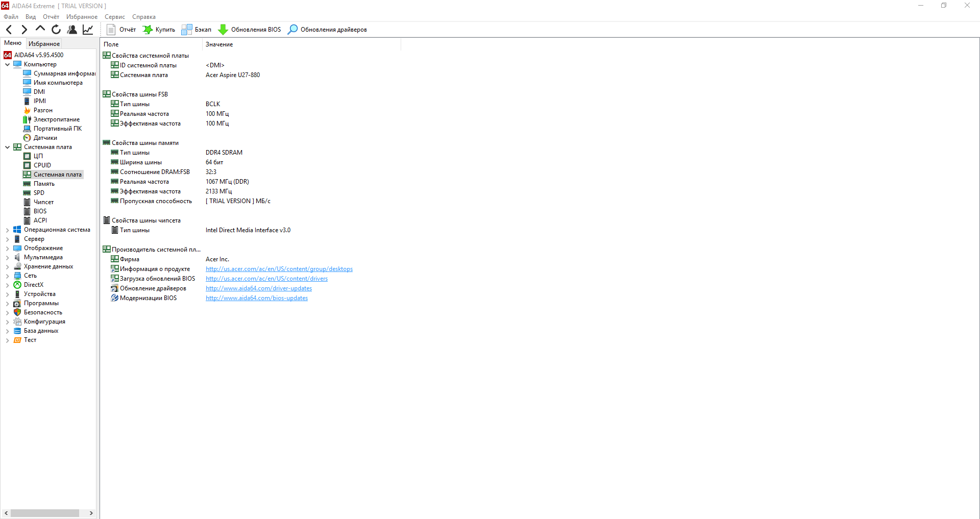The height and width of the screenshot is (519, 980).
Task: Click the Бэкап toolbar button
Action: [197, 30]
